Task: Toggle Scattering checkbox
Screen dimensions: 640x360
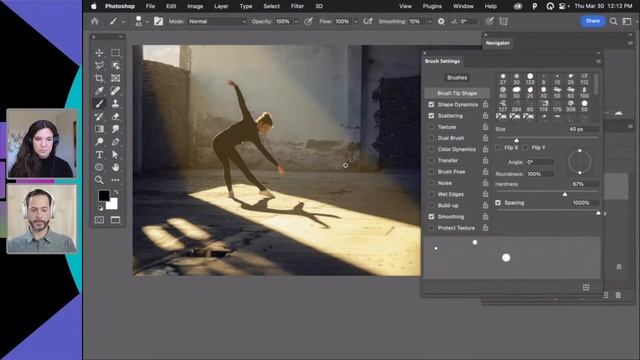Action: [x=431, y=116]
